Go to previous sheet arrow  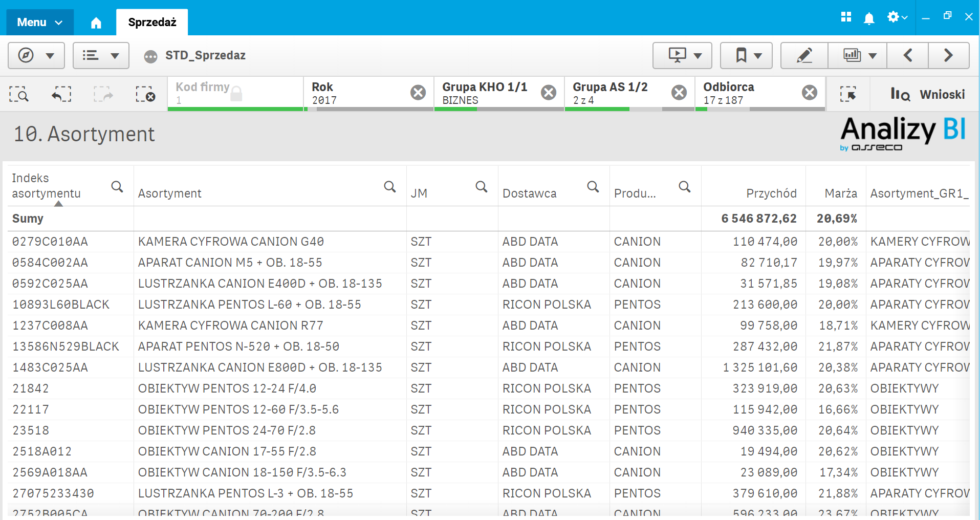(x=908, y=55)
